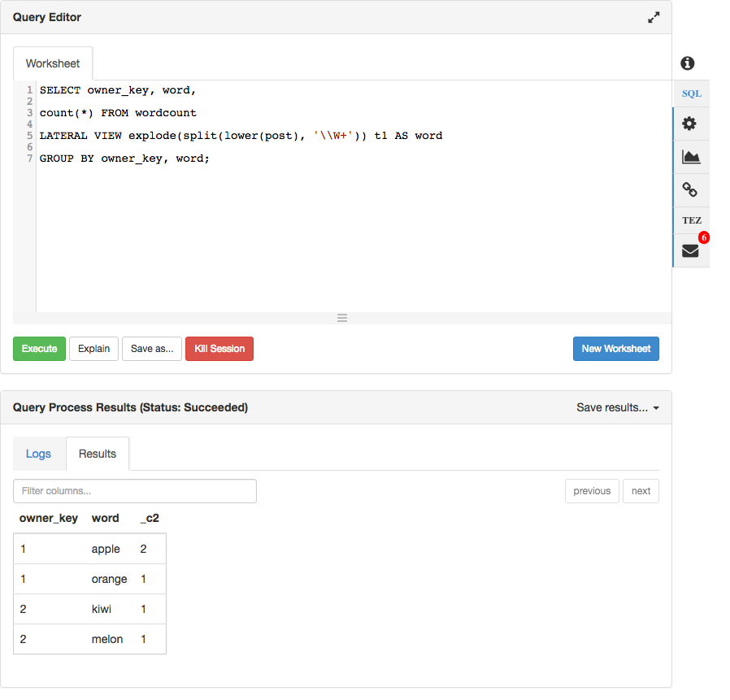Grab the editor resize handle bar

click(342, 318)
